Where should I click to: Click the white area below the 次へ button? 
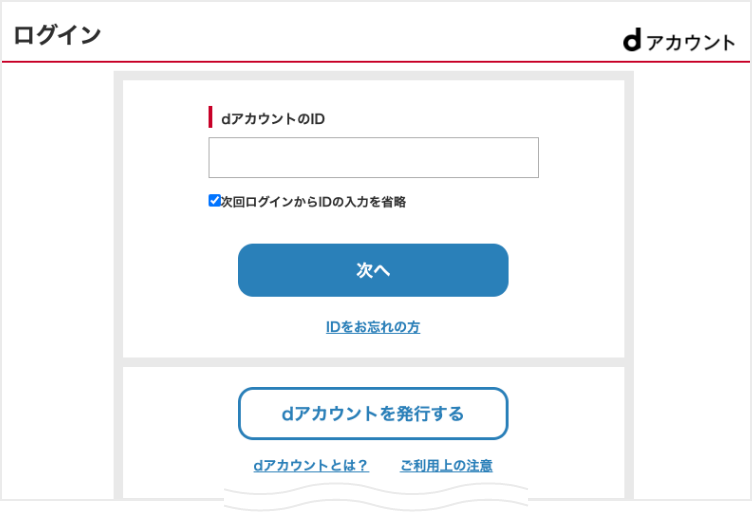click(x=373, y=345)
